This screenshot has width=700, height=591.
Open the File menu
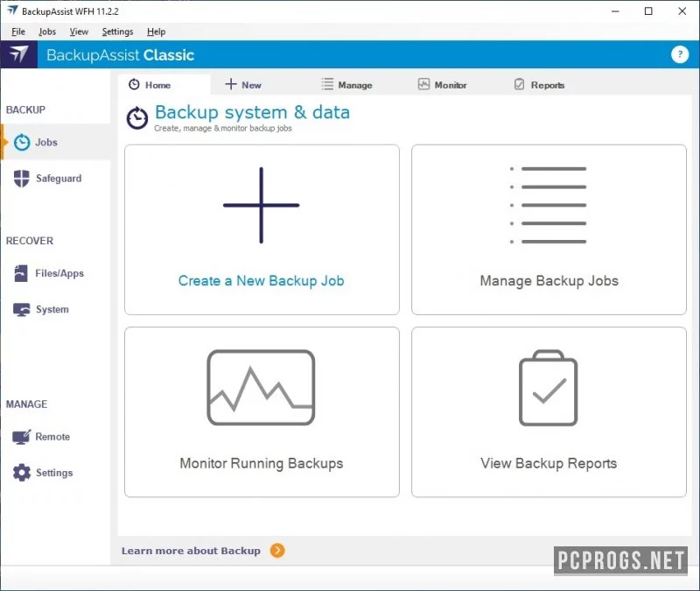[18, 32]
